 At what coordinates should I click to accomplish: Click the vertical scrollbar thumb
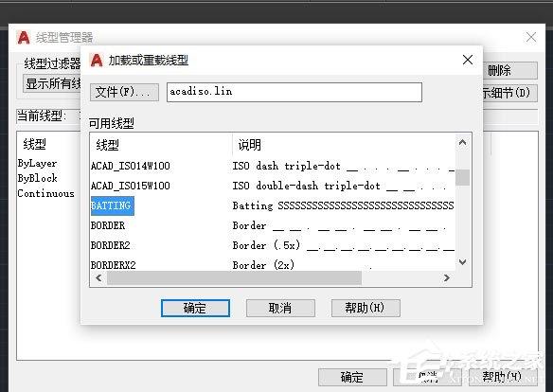tap(463, 177)
